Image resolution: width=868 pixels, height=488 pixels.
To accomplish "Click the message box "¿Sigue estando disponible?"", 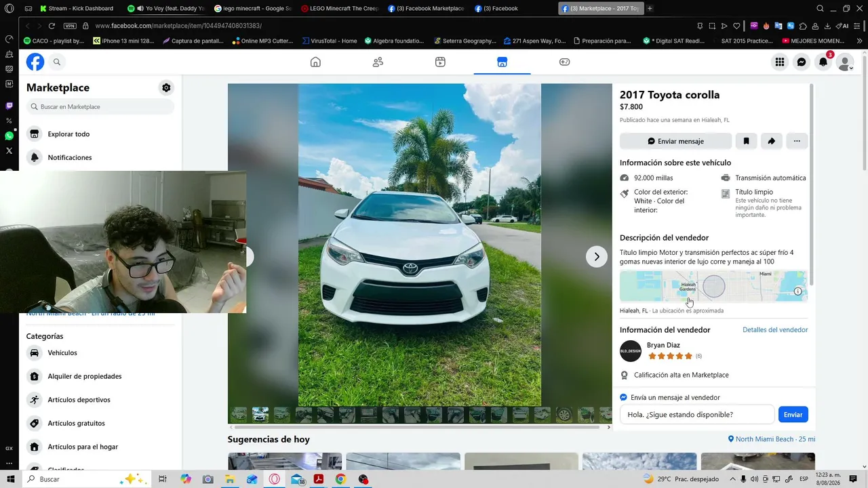I will point(697,414).
